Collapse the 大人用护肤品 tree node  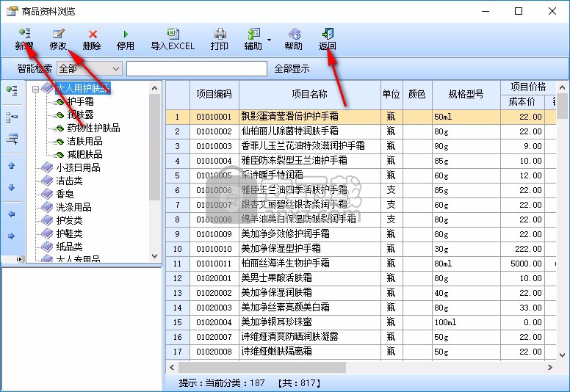click(35, 88)
